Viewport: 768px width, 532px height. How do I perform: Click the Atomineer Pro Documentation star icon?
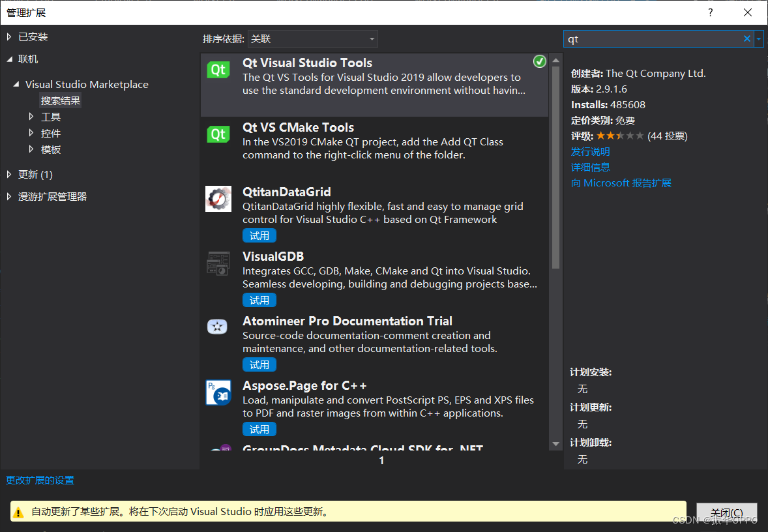click(x=218, y=327)
